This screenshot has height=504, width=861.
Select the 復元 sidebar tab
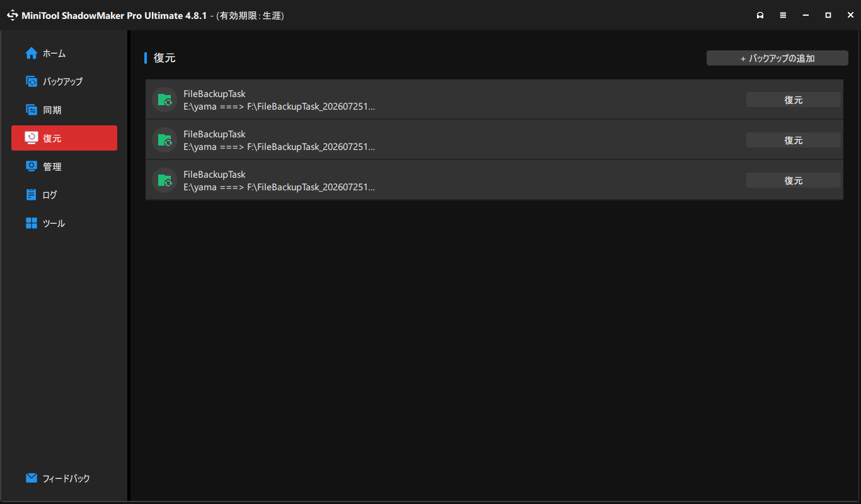64,138
